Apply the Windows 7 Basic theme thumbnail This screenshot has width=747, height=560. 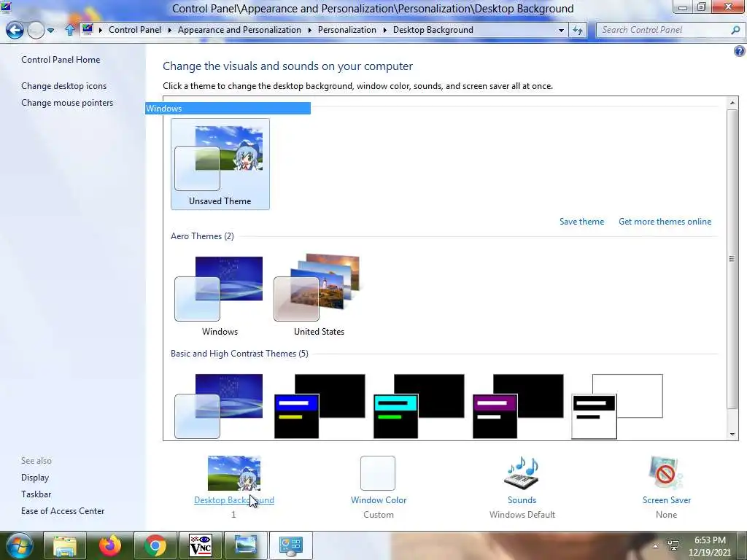(x=219, y=406)
